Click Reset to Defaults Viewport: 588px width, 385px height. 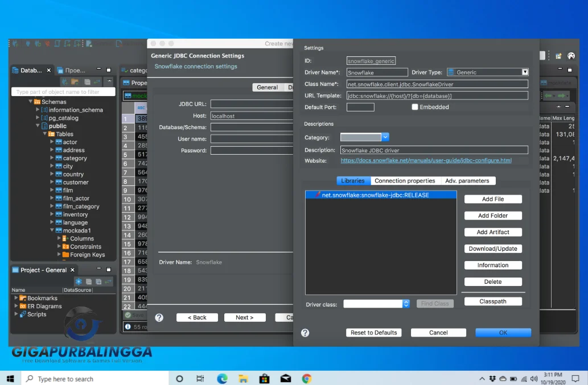373,333
